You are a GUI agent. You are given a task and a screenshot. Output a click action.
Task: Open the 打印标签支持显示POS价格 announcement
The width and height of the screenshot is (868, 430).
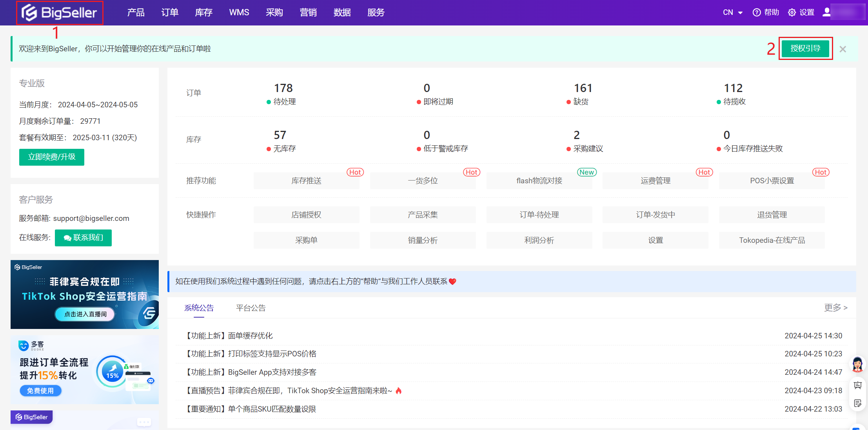251,354
